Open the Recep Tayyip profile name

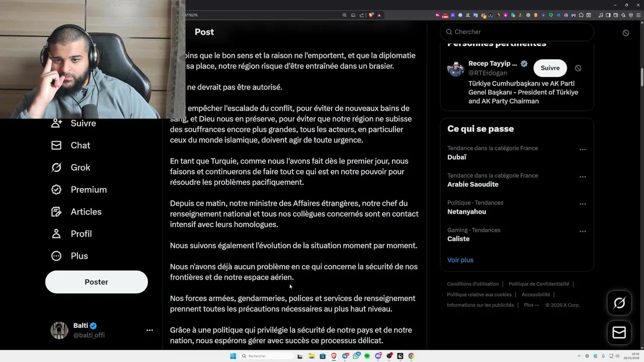pyautogui.click(x=493, y=63)
